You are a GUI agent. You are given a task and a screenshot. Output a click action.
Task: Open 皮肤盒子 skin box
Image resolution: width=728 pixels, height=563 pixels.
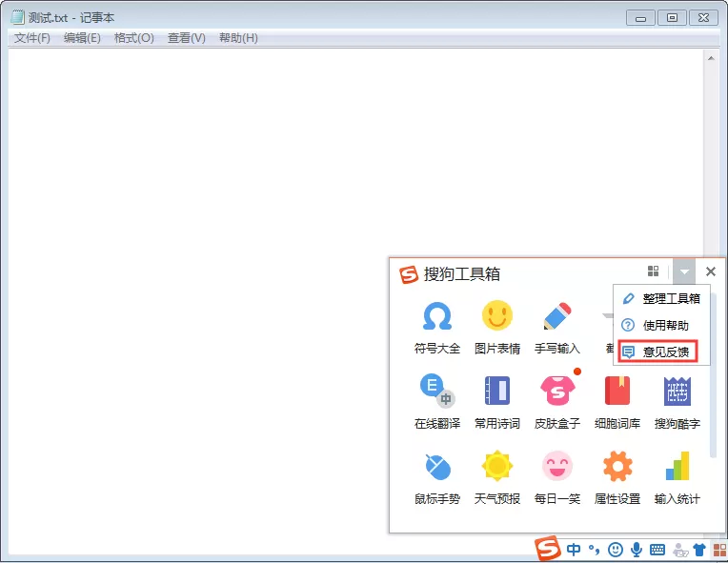(x=557, y=401)
